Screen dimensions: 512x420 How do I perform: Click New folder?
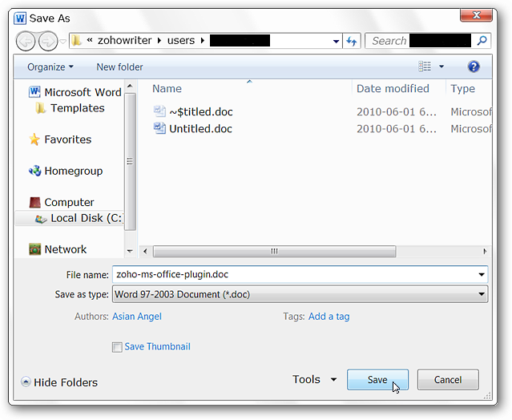(x=119, y=67)
